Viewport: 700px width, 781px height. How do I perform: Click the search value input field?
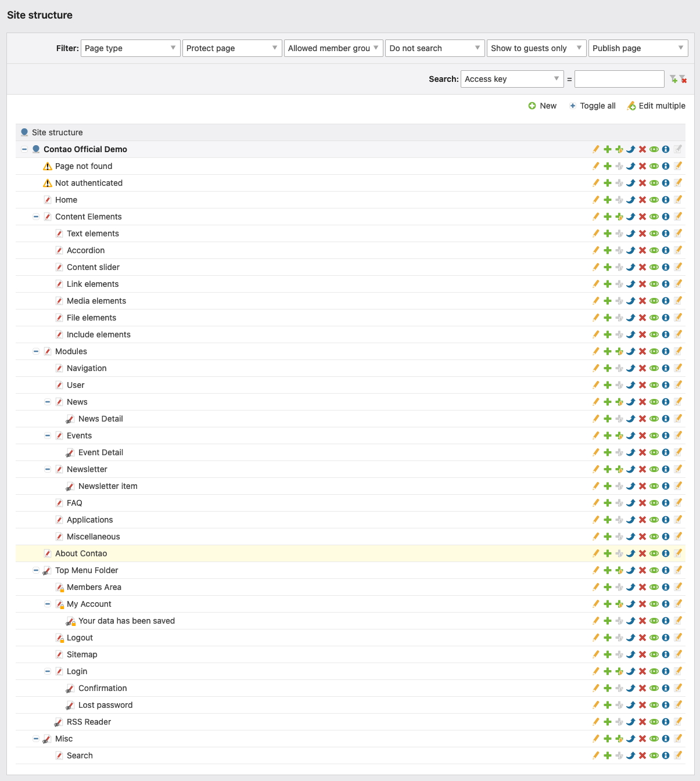pos(619,79)
